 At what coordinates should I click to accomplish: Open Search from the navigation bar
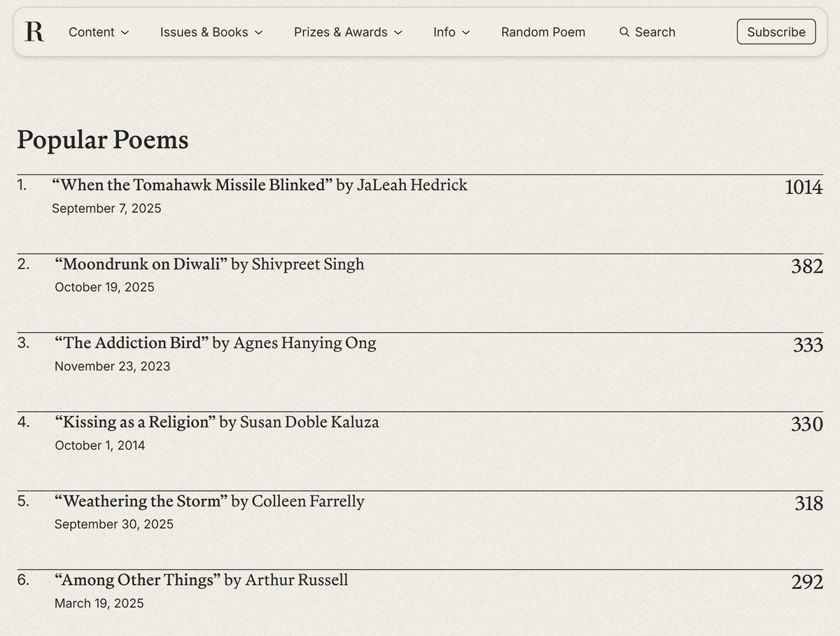point(647,32)
